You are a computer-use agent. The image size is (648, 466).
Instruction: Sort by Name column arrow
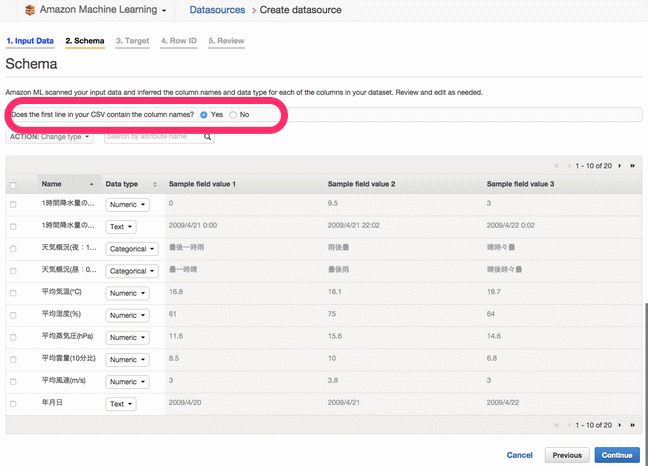92,184
